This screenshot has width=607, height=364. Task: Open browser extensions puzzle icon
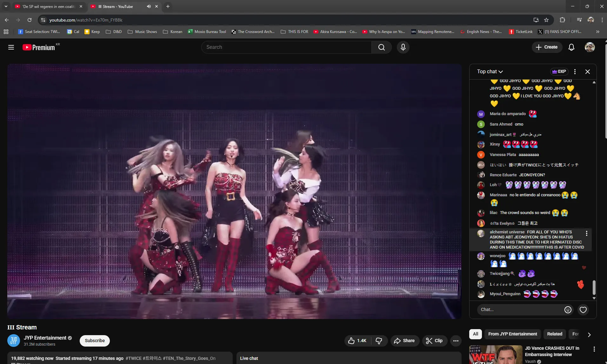coord(562,20)
